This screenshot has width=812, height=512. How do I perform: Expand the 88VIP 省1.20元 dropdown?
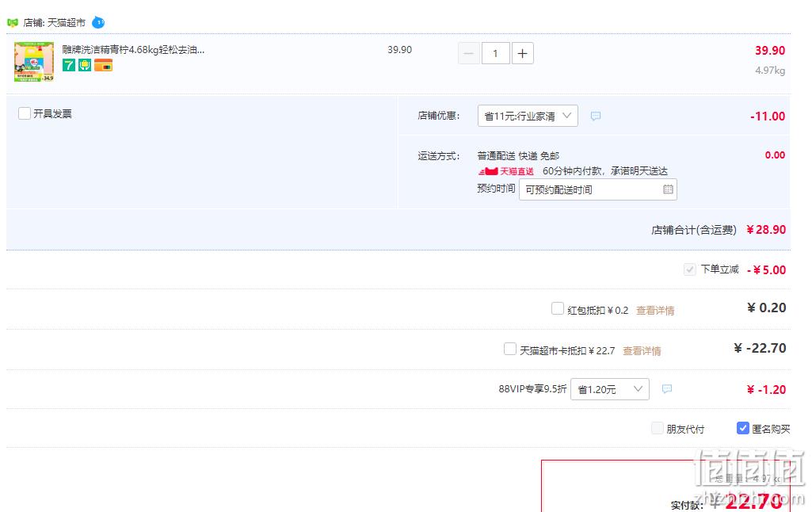click(x=610, y=389)
